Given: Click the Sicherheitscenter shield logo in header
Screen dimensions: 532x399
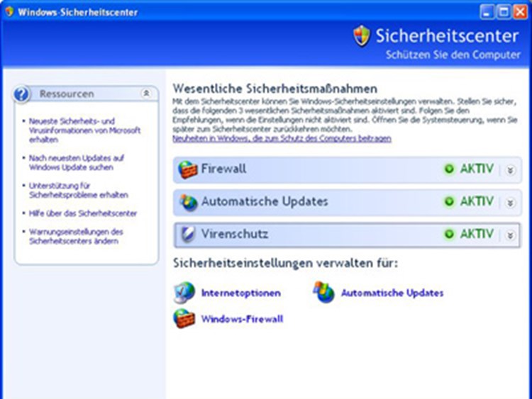Looking at the screenshot, I should (361, 36).
